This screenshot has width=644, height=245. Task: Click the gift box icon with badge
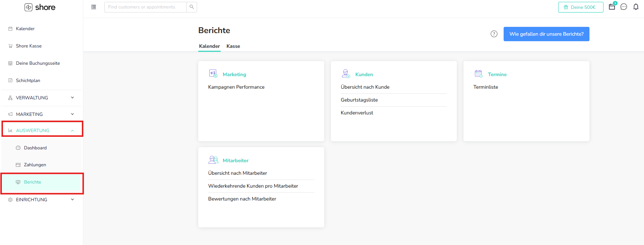(x=612, y=7)
